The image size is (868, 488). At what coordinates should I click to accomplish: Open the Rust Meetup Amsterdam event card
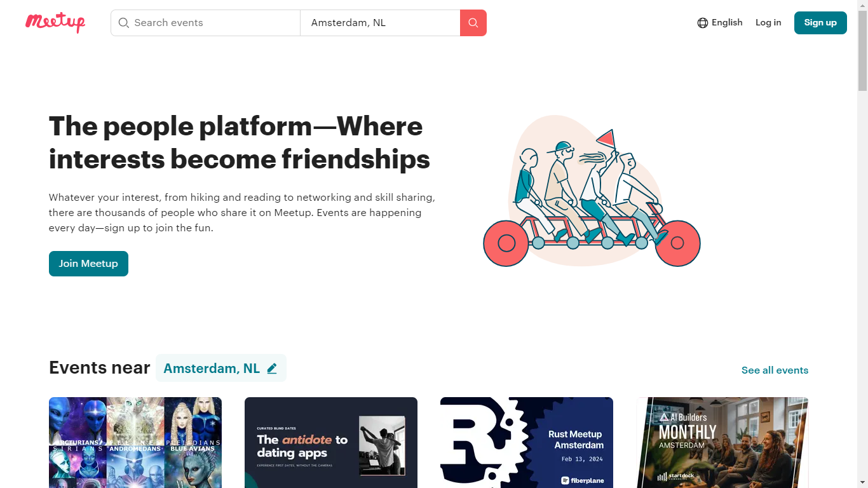pyautogui.click(x=527, y=443)
